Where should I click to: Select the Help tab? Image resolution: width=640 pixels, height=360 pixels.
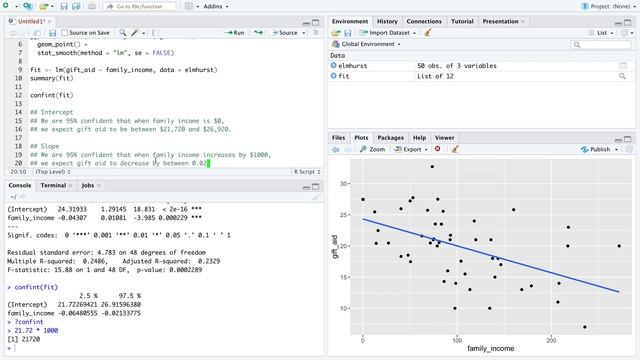click(x=419, y=138)
